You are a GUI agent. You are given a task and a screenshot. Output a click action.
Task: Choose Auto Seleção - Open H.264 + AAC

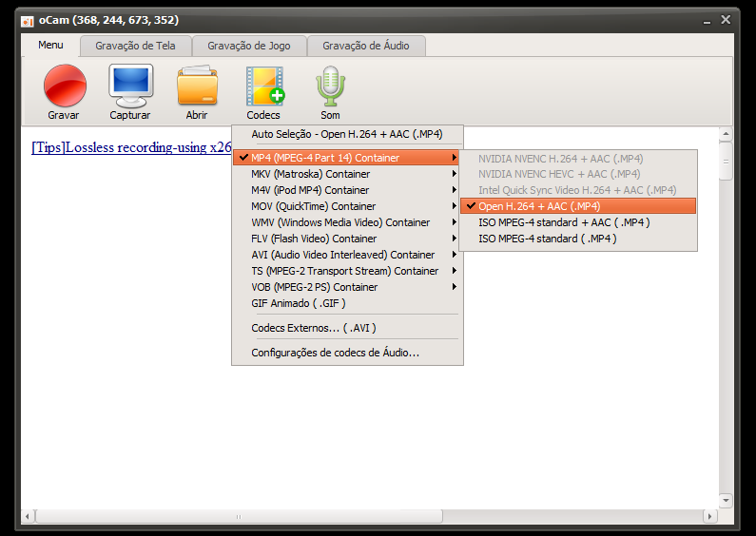(x=347, y=135)
